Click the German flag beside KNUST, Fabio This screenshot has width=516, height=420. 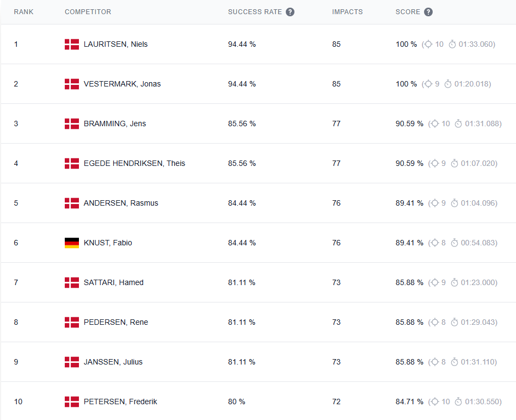click(72, 243)
